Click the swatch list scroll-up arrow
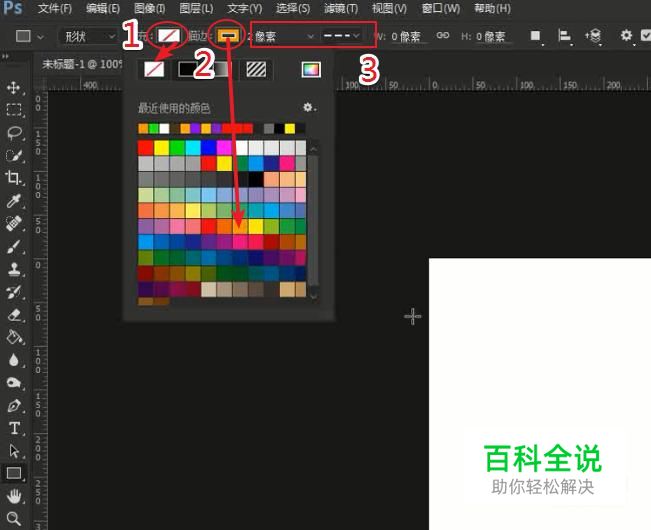The width and height of the screenshot is (651, 530). pyautogui.click(x=314, y=149)
